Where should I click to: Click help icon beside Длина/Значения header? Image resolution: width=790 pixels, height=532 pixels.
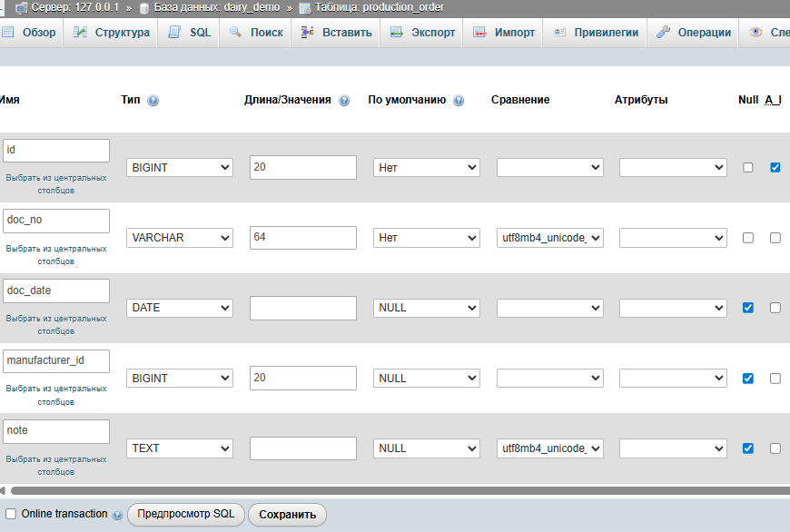tap(344, 101)
